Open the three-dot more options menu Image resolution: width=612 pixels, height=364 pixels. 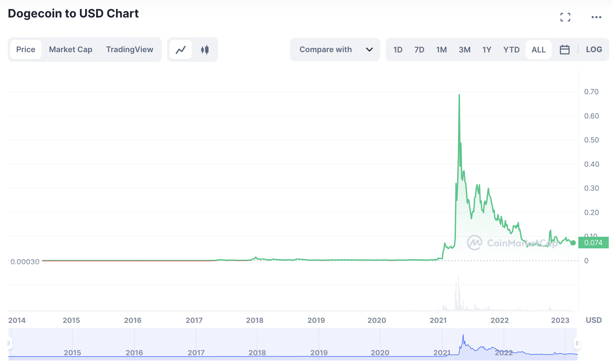[596, 17]
